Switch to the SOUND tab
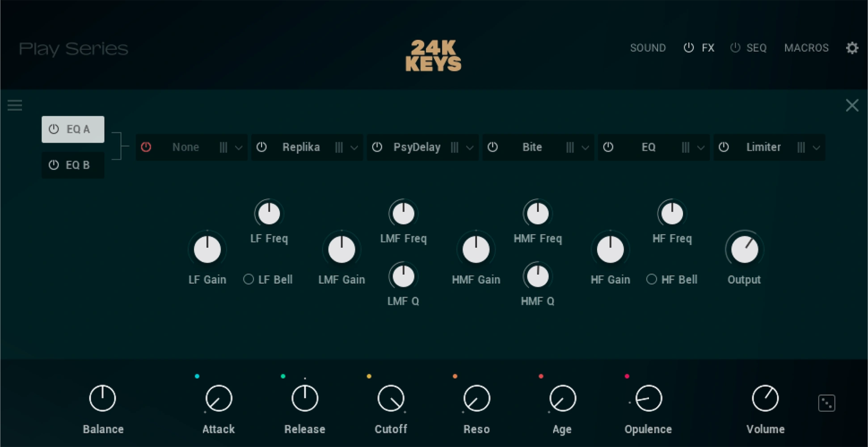The image size is (868, 447). (x=648, y=48)
